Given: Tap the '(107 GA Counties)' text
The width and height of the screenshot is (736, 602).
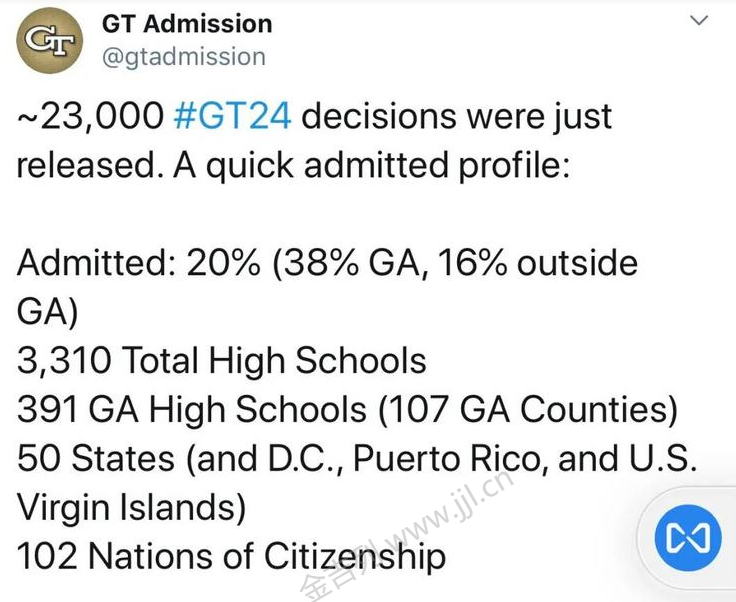Looking at the screenshot, I should [528, 410].
